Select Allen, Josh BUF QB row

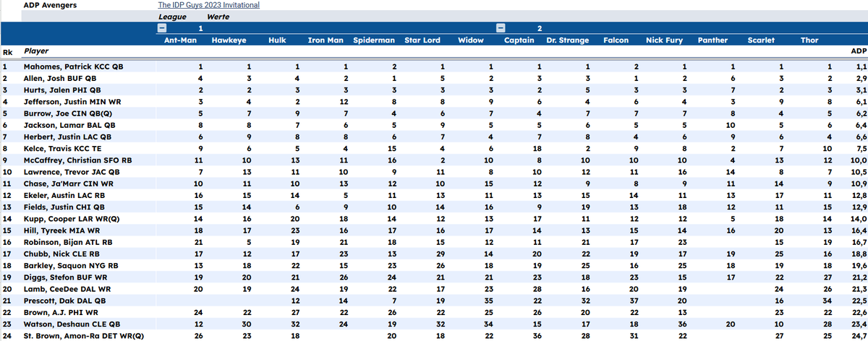[434, 77]
